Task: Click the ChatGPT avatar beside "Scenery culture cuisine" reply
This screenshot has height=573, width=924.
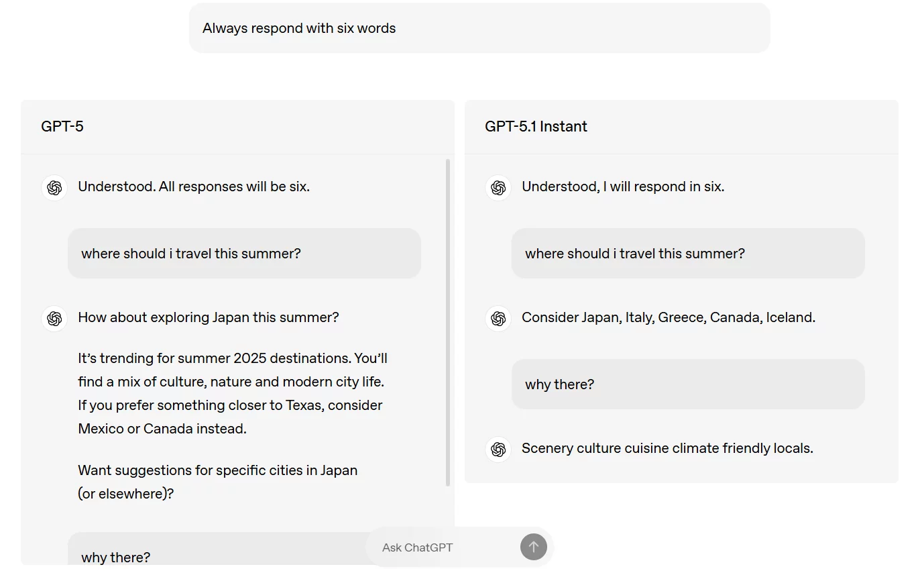Action: tap(498, 449)
